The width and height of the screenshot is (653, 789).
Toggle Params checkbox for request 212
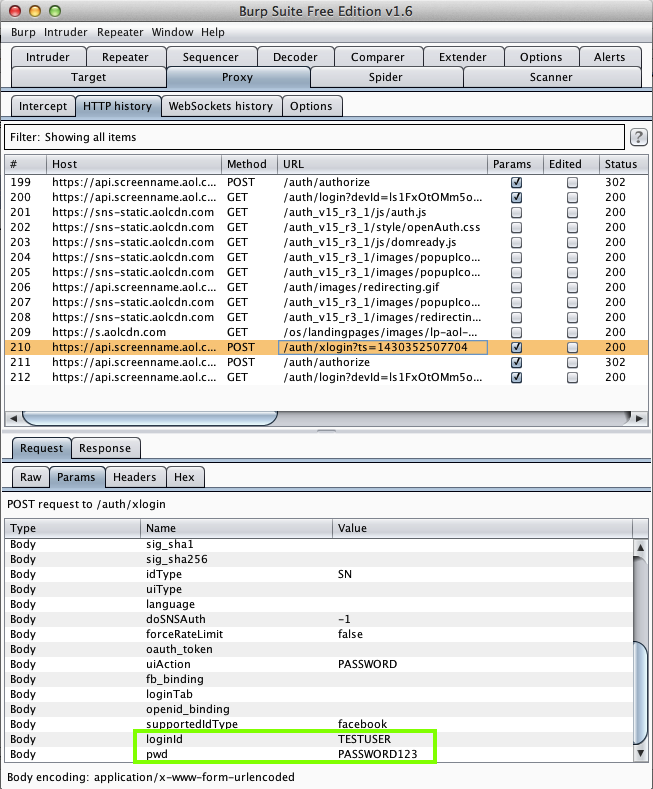pyautogui.click(x=516, y=377)
